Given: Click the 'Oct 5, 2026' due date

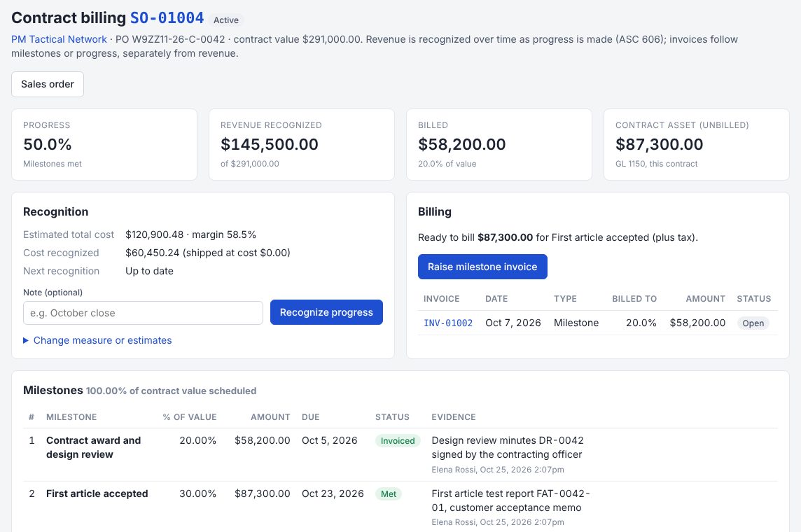Looking at the screenshot, I should [330, 440].
